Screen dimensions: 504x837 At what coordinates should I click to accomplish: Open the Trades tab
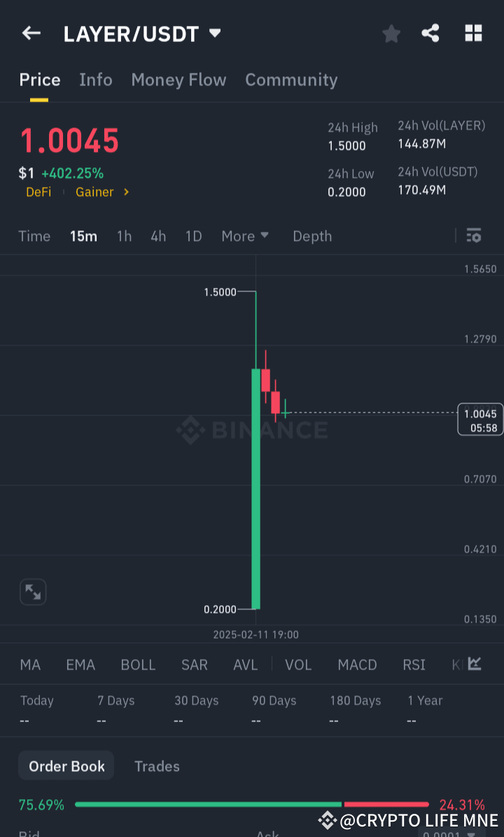[x=157, y=766]
